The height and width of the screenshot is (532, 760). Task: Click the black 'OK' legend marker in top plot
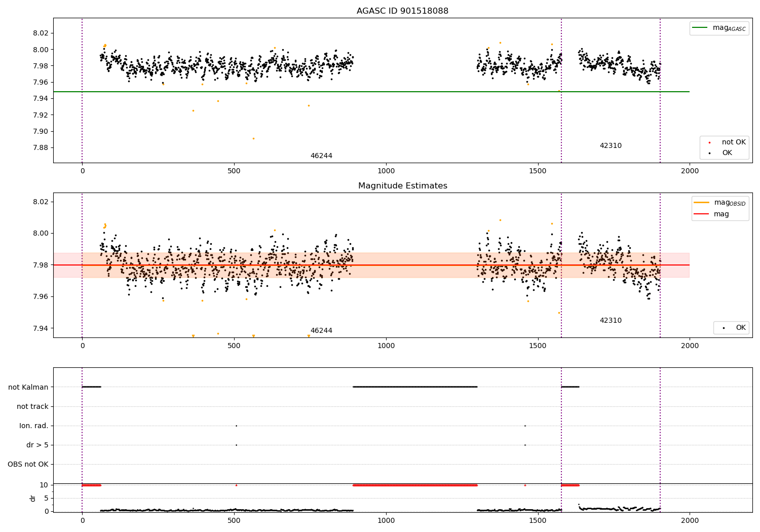point(709,153)
